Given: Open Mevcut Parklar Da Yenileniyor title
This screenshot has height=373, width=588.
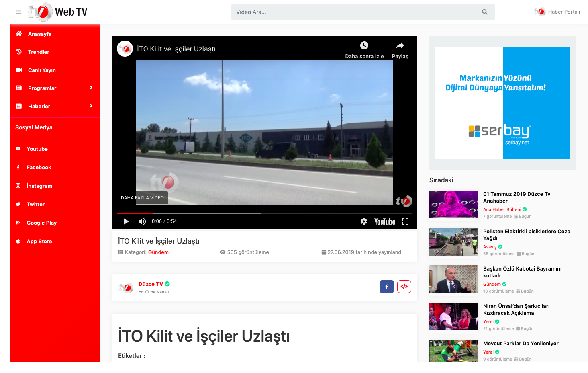Looking at the screenshot, I should point(521,344).
